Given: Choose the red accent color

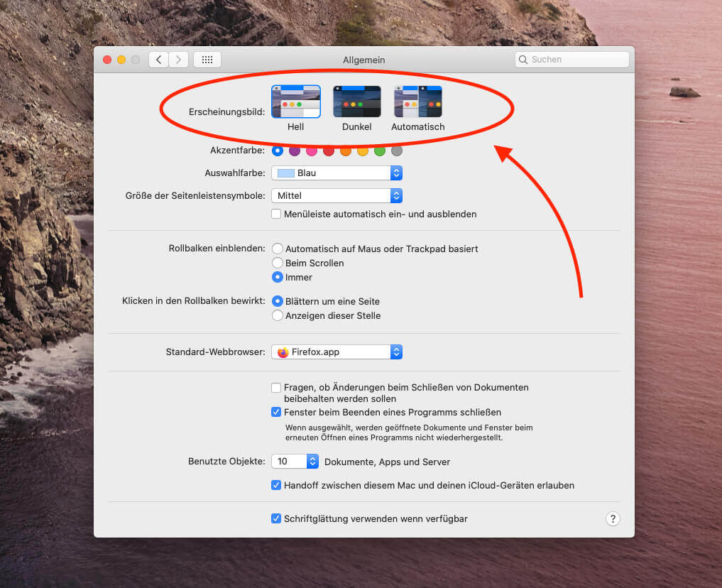Looking at the screenshot, I should coord(329,151).
